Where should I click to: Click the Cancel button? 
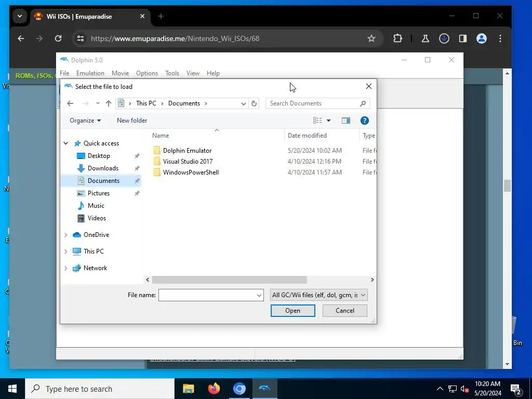345,311
